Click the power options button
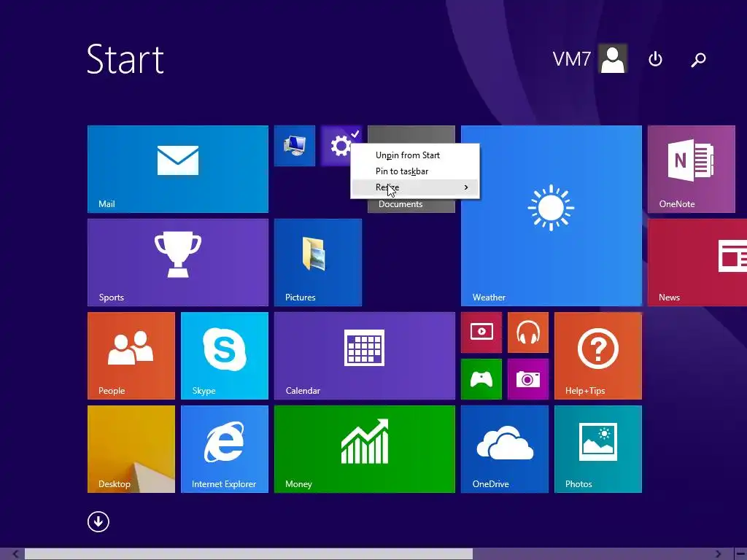Viewport: 747px width, 560px height. point(656,59)
